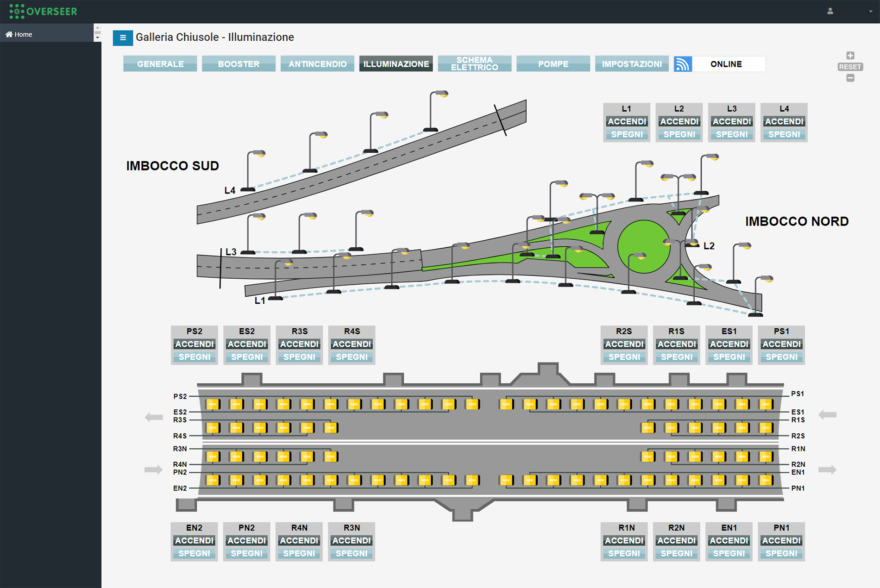Image resolution: width=880 pixels, height=588 pixels.
Task: Turn off line L1 with Spegni
Action: [627, 134]
